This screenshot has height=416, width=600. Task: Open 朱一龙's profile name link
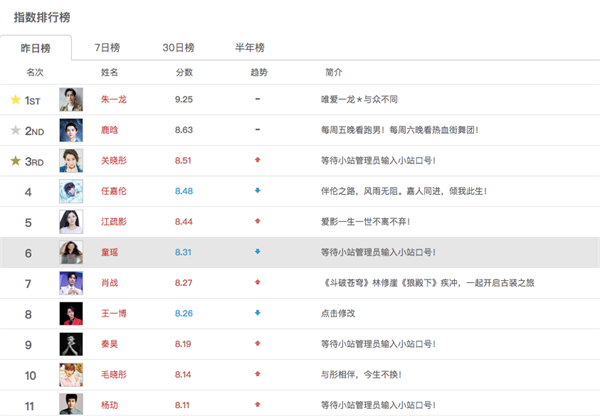[113, 100]
